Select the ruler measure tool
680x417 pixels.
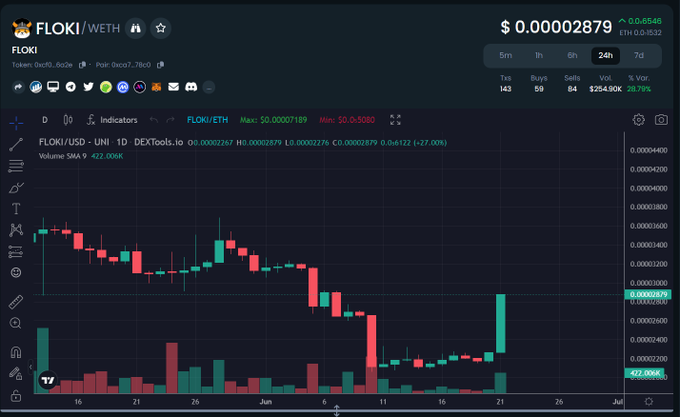[x=16, y=302]
